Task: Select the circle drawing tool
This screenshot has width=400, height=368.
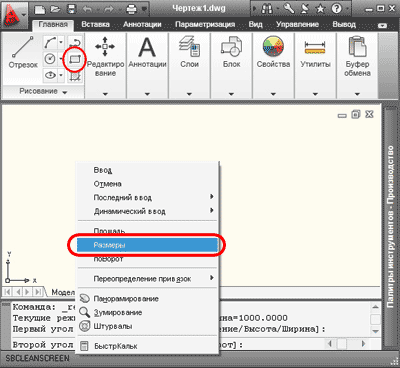Action: (x=50, y=59)
